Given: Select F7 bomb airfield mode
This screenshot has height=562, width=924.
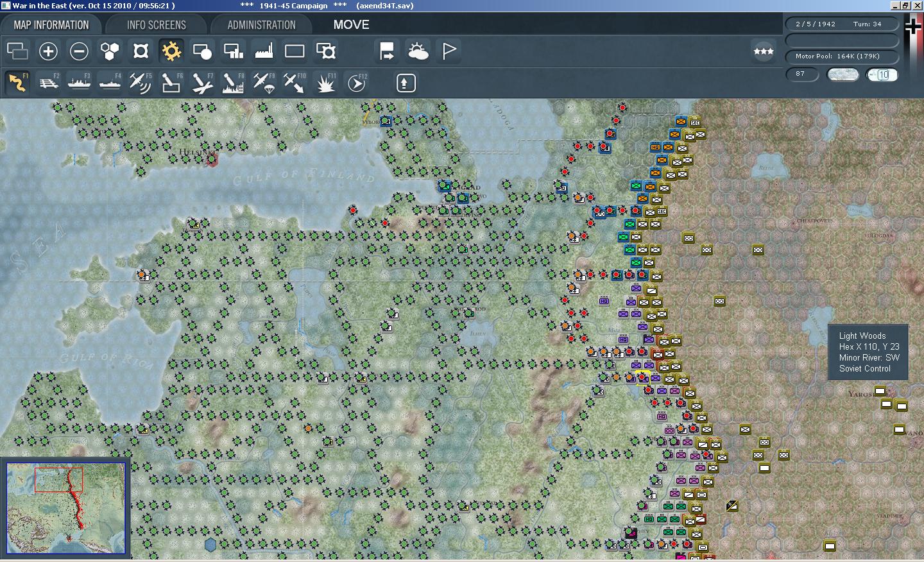Looking at the screenshot, I should pyautogui.click(x=202, y=83).
